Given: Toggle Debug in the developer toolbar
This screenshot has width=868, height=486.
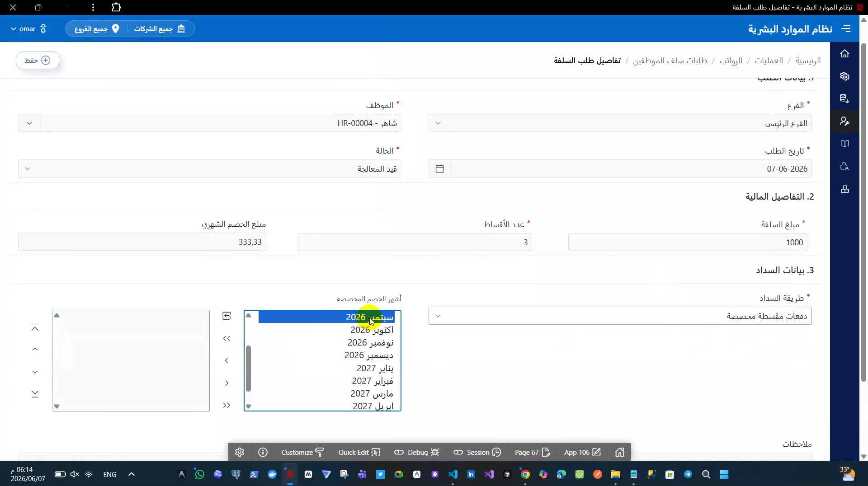Looking at the screenshot, I should coord(417,453).
